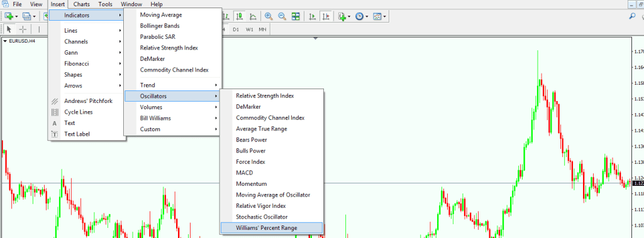
Task: Toggle Auto Scroll chart button
Action: [x=313, y=16]
